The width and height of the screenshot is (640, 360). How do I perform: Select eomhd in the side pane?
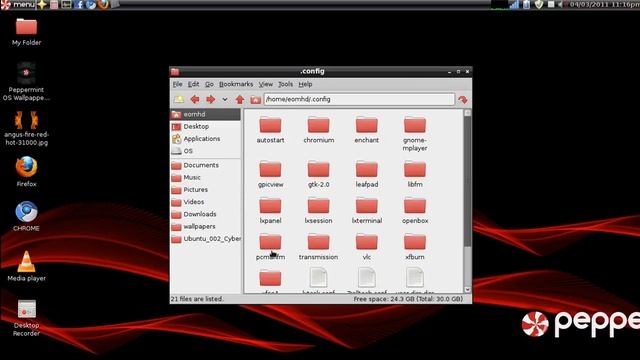click(205, 114)
